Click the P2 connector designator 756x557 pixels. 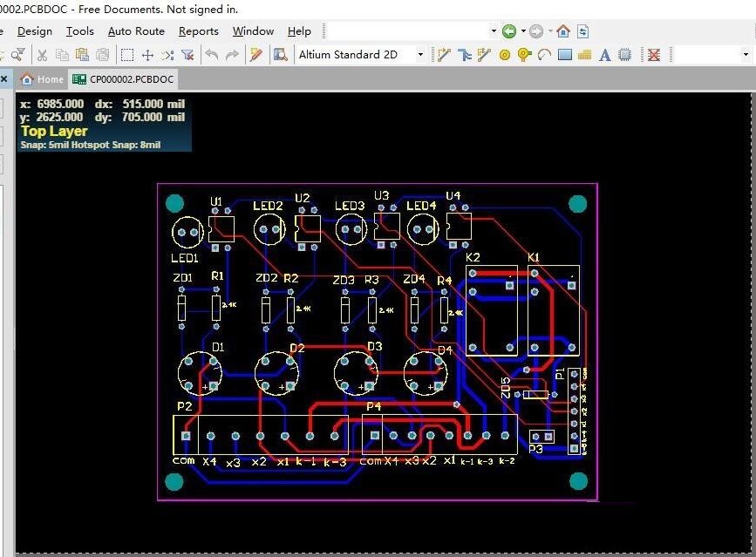tap(185, 407)
